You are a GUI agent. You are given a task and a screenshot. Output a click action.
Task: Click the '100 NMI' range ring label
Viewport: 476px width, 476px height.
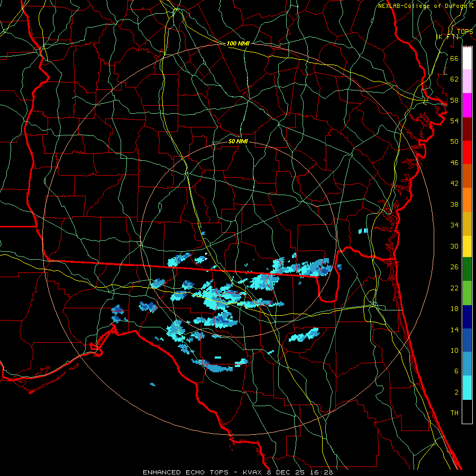click(238, 43)
